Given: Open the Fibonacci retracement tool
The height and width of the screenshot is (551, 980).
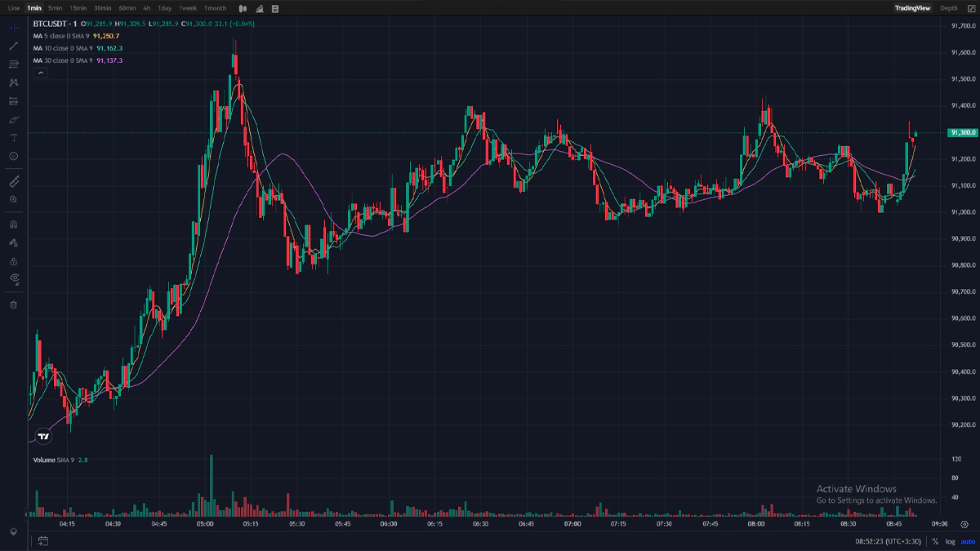Looking at the screenshot, I should pyautogui.click(x=13, y=64).
